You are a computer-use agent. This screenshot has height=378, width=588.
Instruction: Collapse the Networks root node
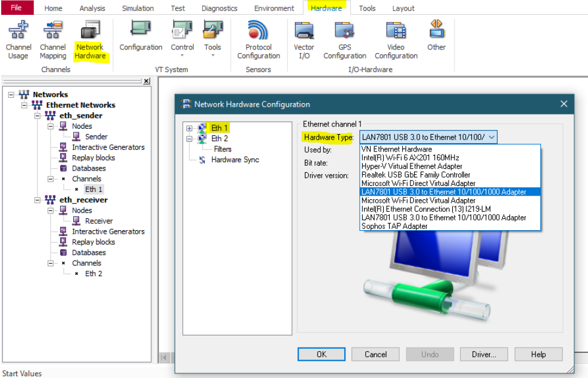pos(11,95)
